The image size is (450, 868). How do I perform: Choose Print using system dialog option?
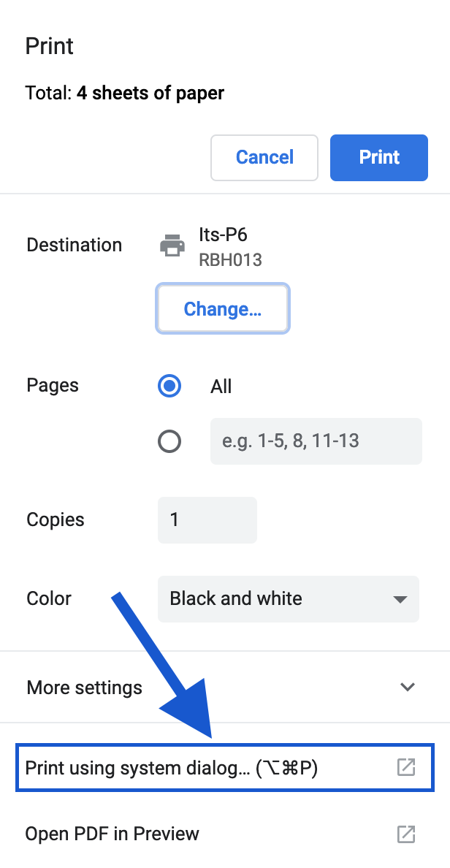[x=172, y=768]
